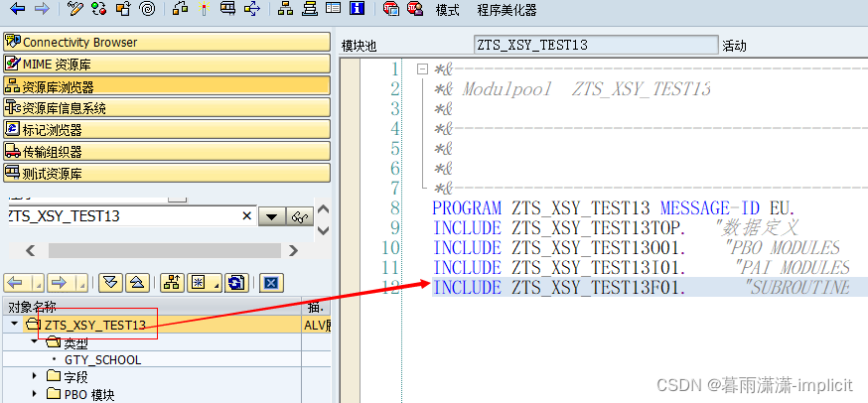Click the horizontal scrollbar thumb
Screen dimensions: 868x403
[x=167, y=251]
